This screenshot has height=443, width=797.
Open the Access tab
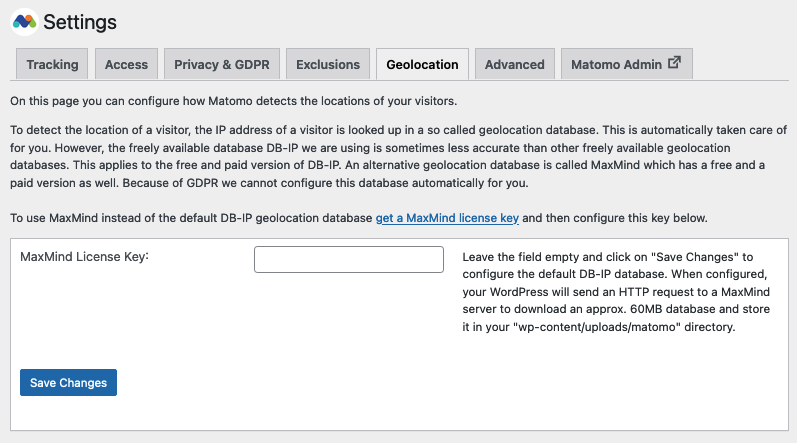click(126, 64)
